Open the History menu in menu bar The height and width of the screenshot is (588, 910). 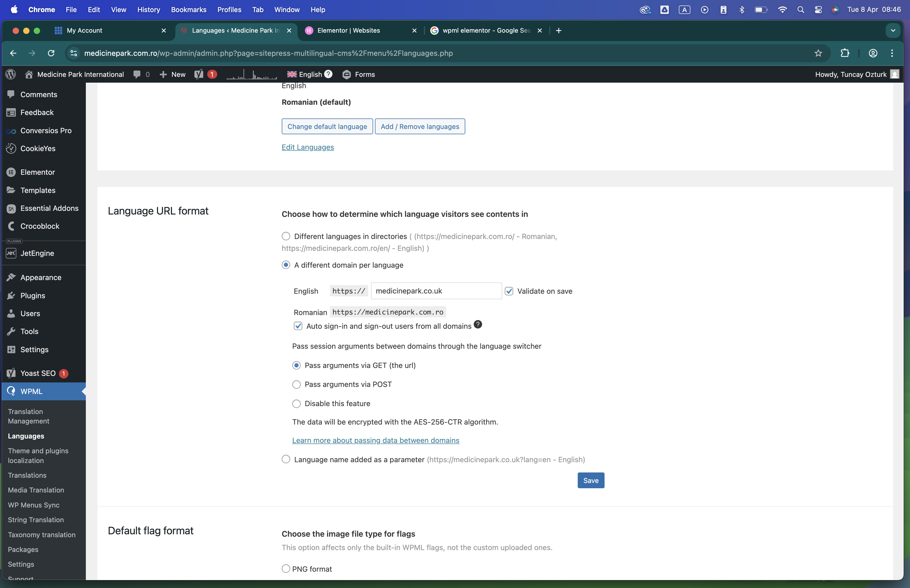149,9
